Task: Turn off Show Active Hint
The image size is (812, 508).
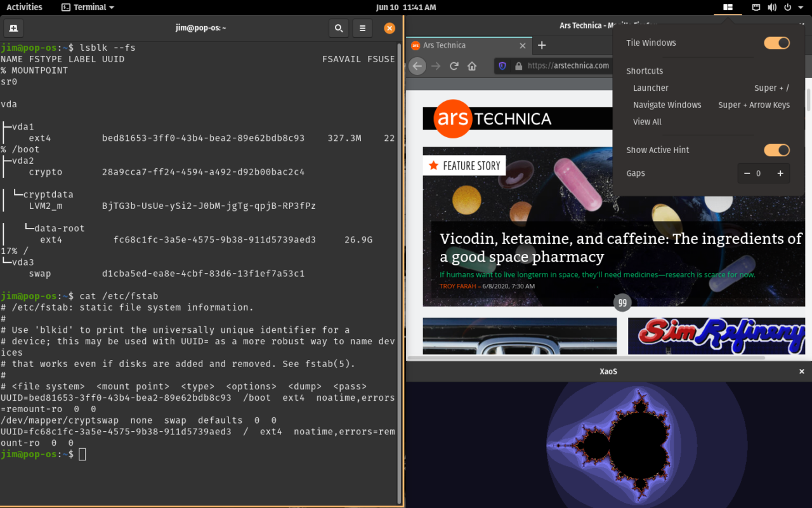Action: (x=776, y=150)
